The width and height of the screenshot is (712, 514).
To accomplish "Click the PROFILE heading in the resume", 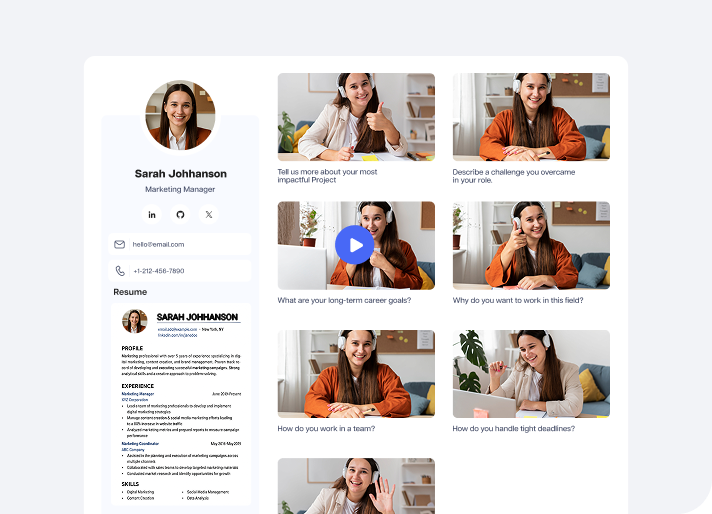I will [x=132, y=348].
